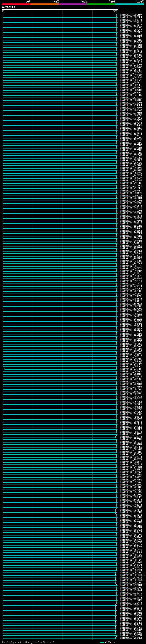The height and width of the screenshot is (644, 146).
Task: Open hit UniRef100_A8W7I3
Action: [x=131, y=20]
